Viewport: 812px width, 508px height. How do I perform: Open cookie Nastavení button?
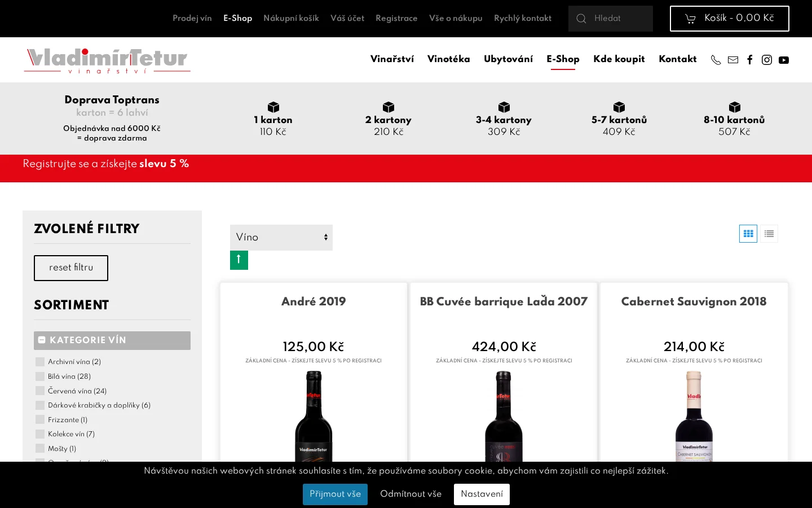[482, 494]
